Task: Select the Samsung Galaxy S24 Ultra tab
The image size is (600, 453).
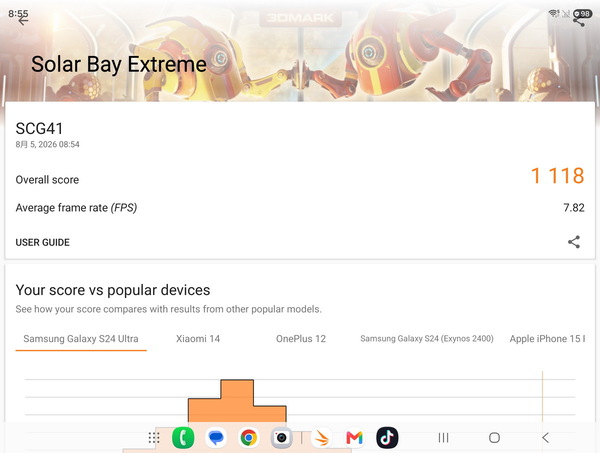Action: [x=81, y=339]
